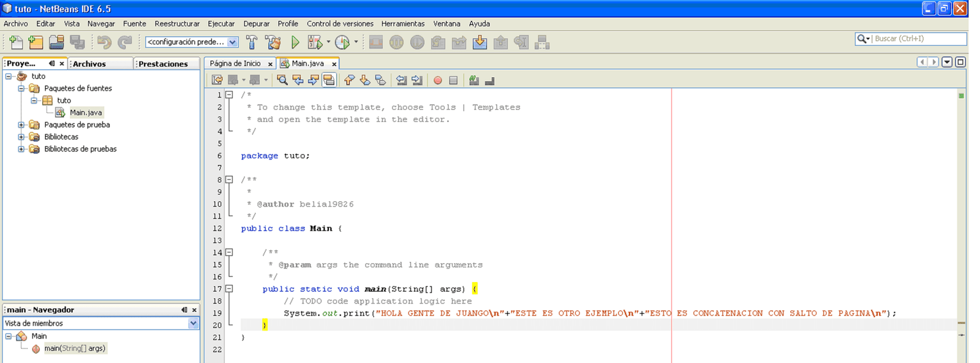Run the main project with the green arrow
Viewport: 980px width, 363px height.
coord(295,42)
